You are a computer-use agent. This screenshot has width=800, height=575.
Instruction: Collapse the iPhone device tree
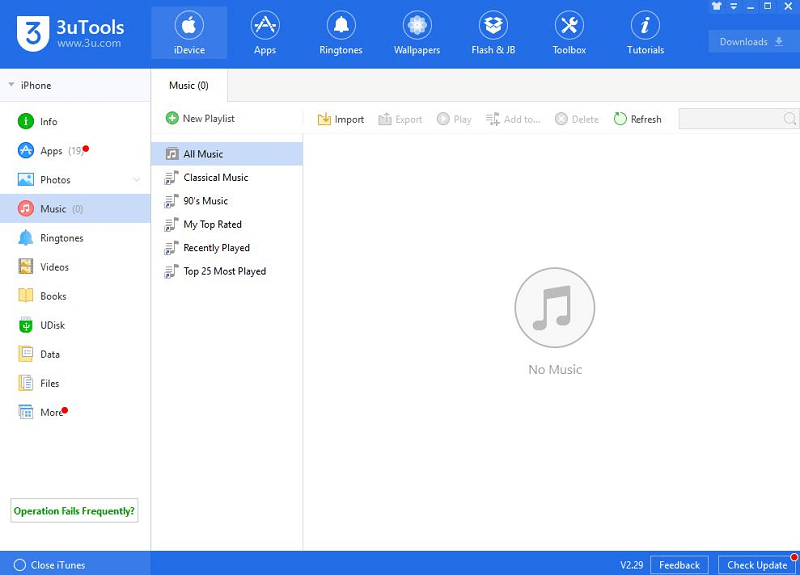[11, 86]
